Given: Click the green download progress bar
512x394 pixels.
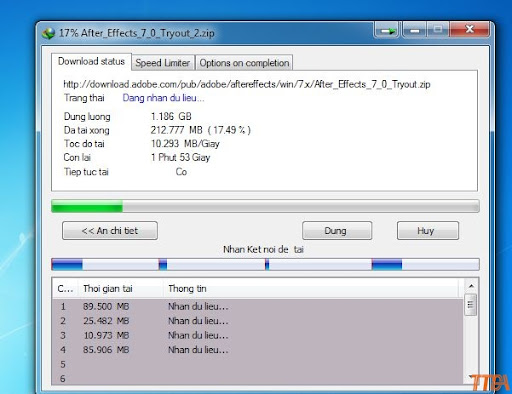Looking at the screenshot, I should click(265, 206).
